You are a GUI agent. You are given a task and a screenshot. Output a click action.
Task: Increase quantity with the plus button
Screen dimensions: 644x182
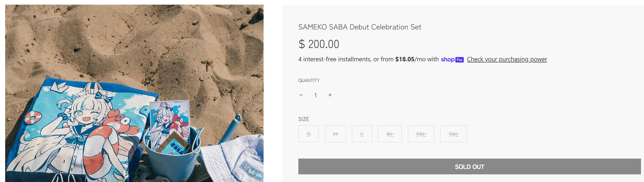click(330, 95)
